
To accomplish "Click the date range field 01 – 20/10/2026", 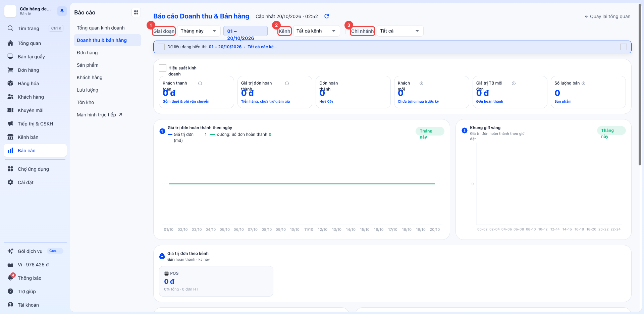I will click(x=246, y=31).
